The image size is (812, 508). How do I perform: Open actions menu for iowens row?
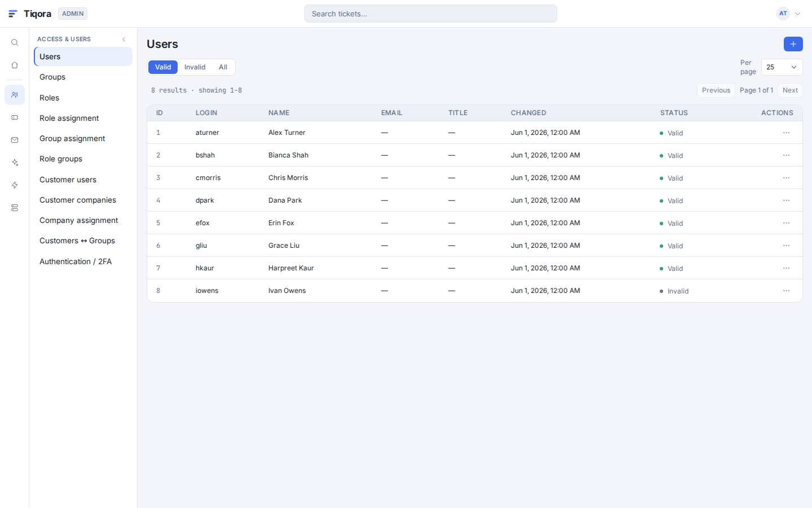[x=786, y=291]
